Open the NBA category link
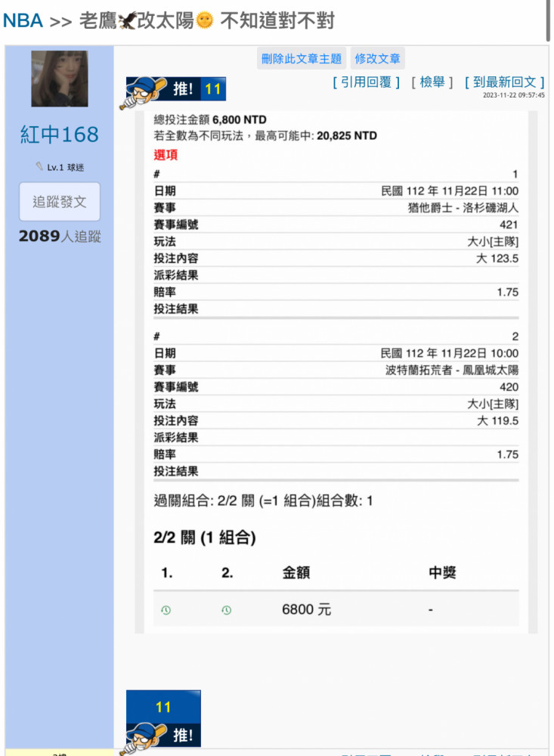The width and height of the screenshot is (554, 756). click(23, 20)
